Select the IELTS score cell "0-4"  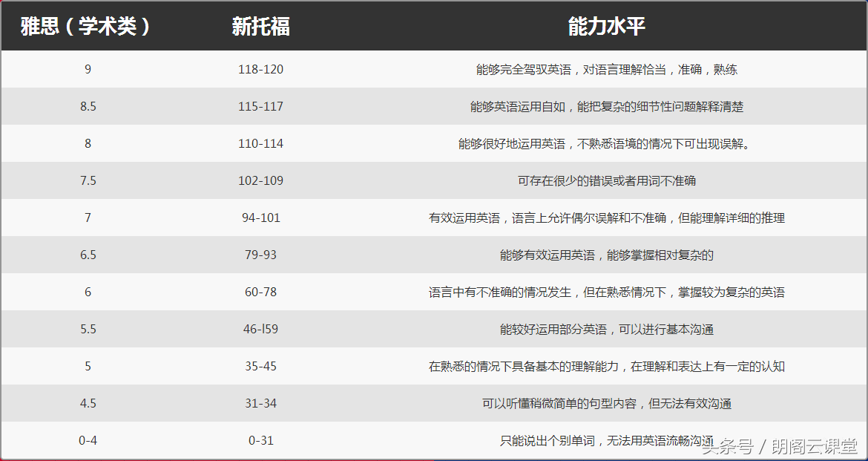point(88,440)
